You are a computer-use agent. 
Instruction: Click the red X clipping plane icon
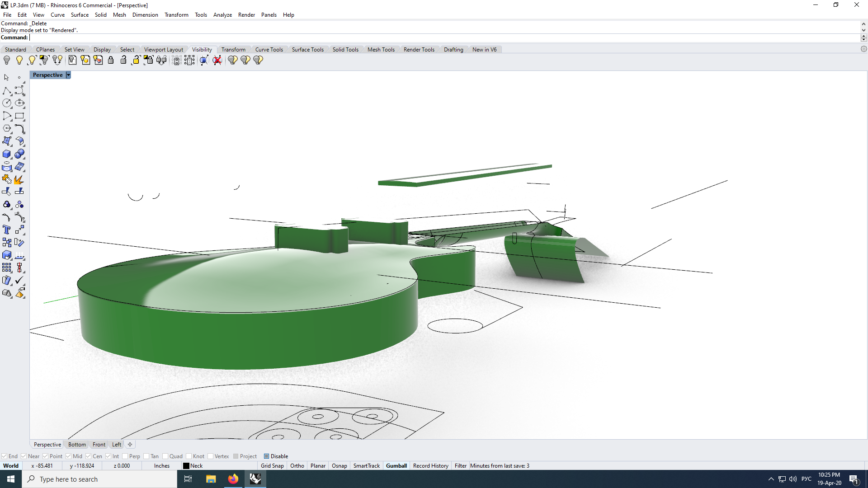(217, 60)
